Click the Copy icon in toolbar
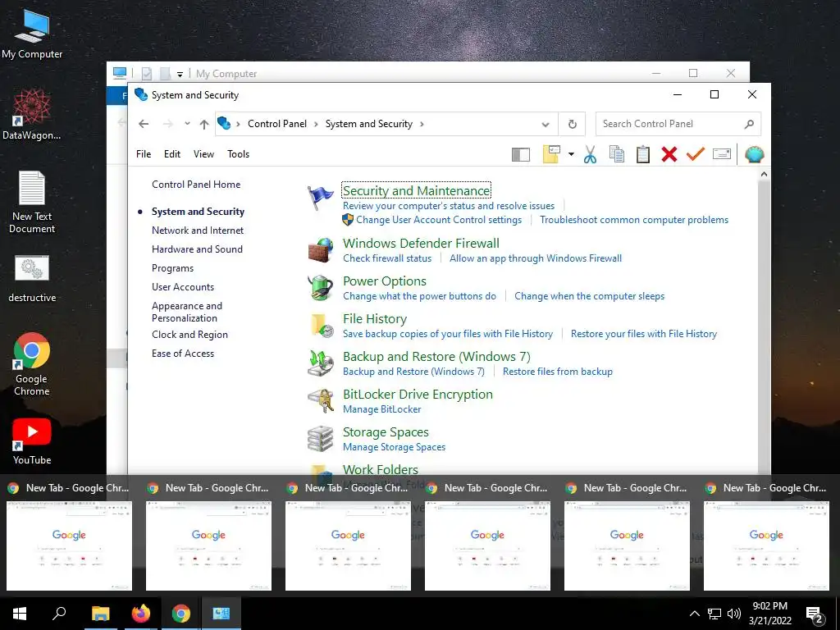 pyautogui.click(x=617, y=154)
